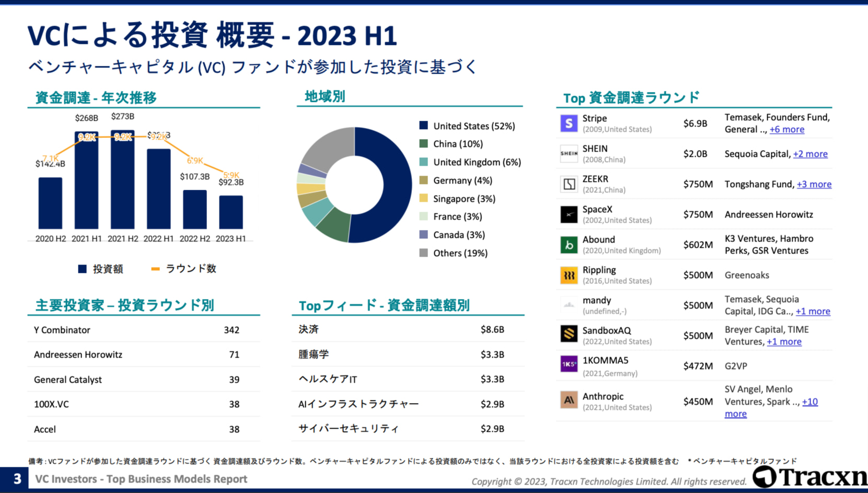Click the ラウンド数 legend marker
The width and height of the screenshot is (868, 493).
tap(155, 269)
